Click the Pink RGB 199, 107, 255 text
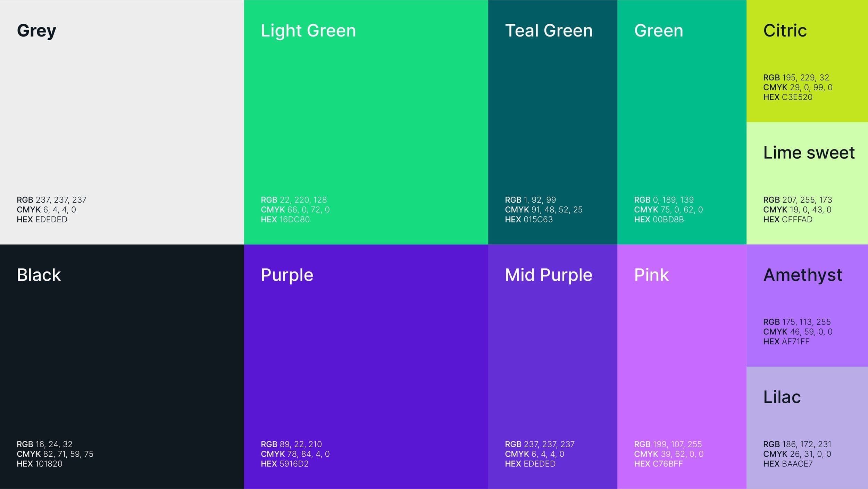This screenshot has width=868, height=489. point(668,444)
